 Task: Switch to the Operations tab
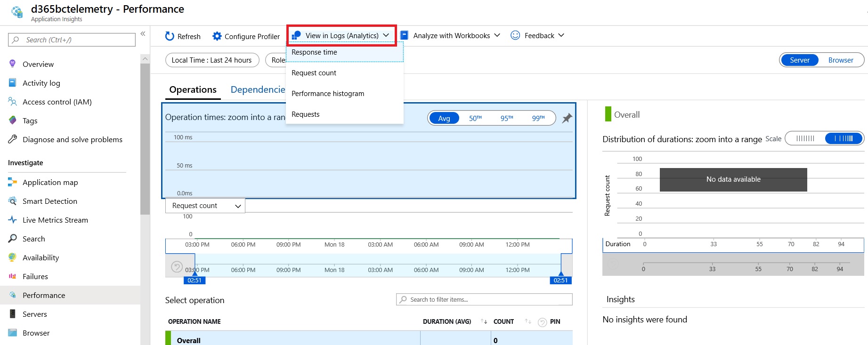pos(193,90)
